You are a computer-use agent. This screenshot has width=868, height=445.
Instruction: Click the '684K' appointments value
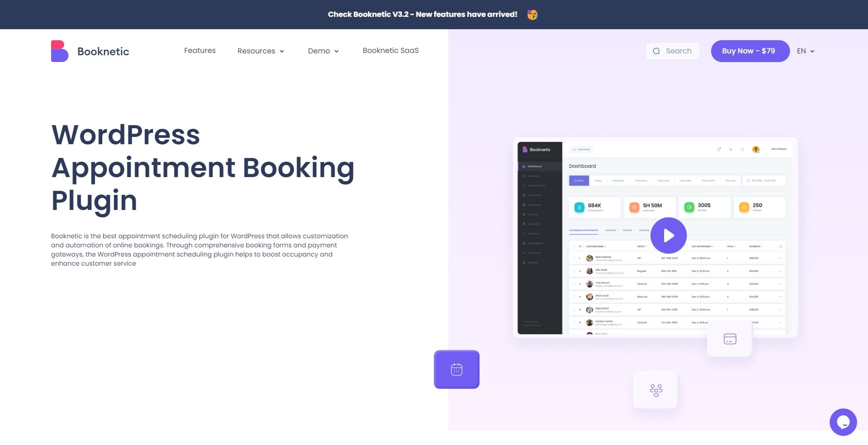point(594,205)
